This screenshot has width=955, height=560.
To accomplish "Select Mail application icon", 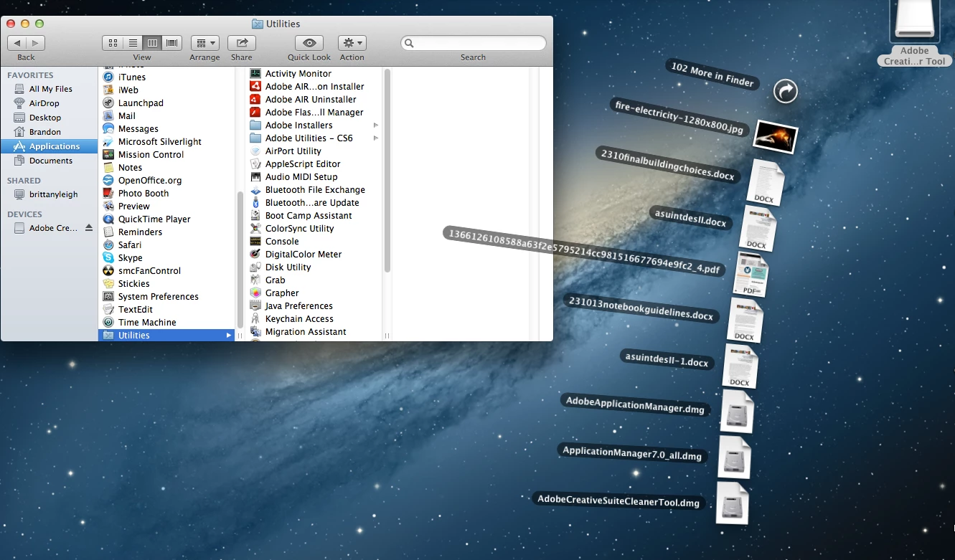I will (x=108, y=115).
